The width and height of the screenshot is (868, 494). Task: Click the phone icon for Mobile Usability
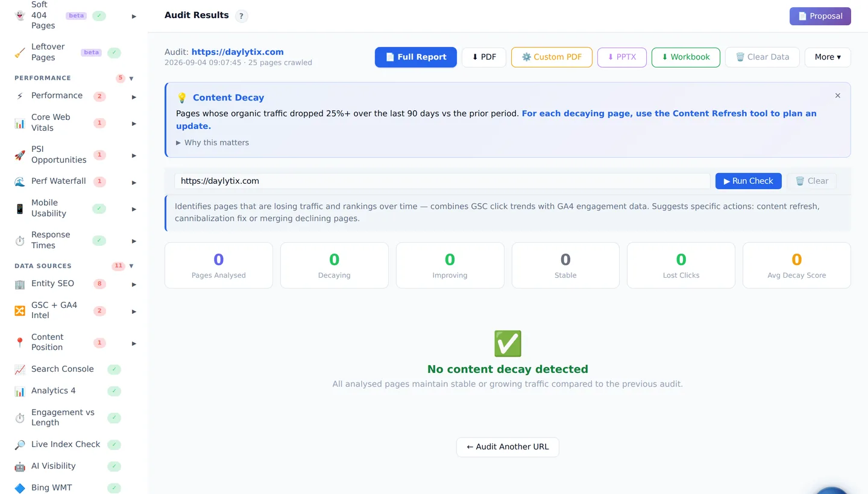(x=20, y=208)
